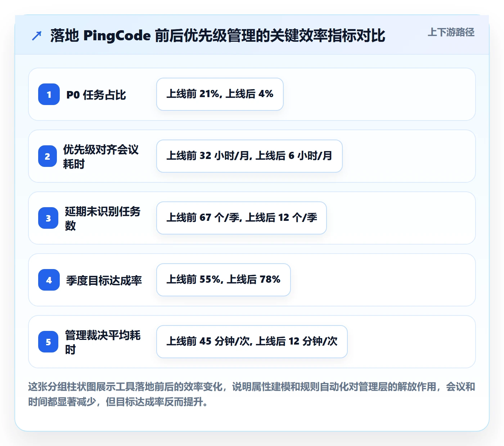Image resolution: width=504 pixels, height=446 pixels.
Task: Click the number 5 badge
Action: (x=48, y=342)
